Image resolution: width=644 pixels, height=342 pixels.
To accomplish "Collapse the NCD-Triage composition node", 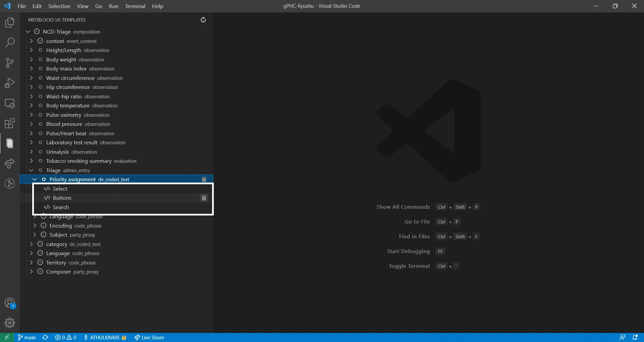I will [x=28, y=32].
